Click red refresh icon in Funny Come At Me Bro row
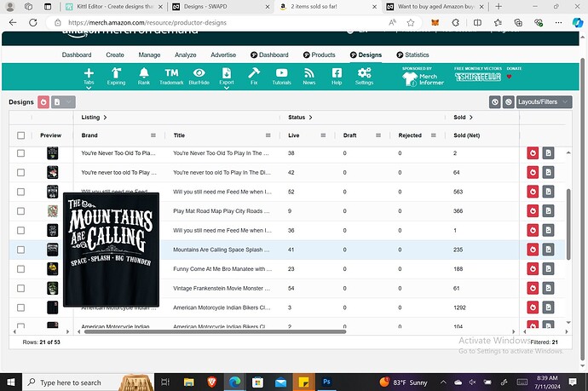 click(533, 269)
